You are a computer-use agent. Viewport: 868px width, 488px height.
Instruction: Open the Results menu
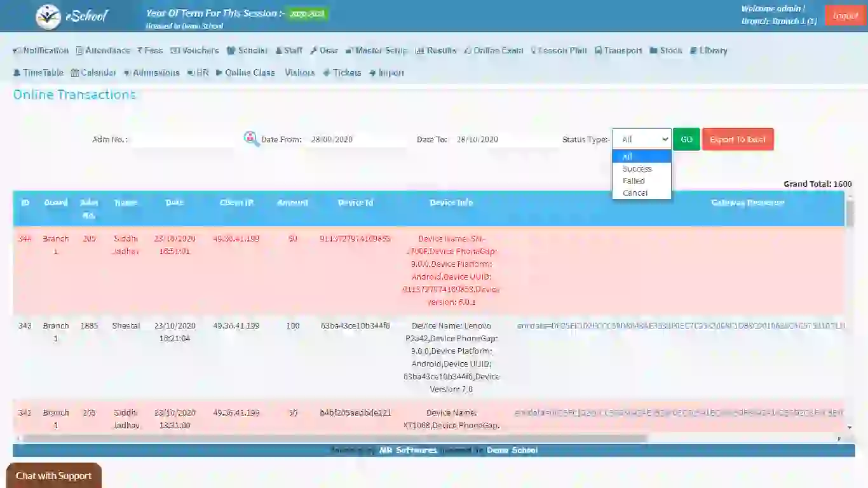pyautogui.click(x=436, y=50)
